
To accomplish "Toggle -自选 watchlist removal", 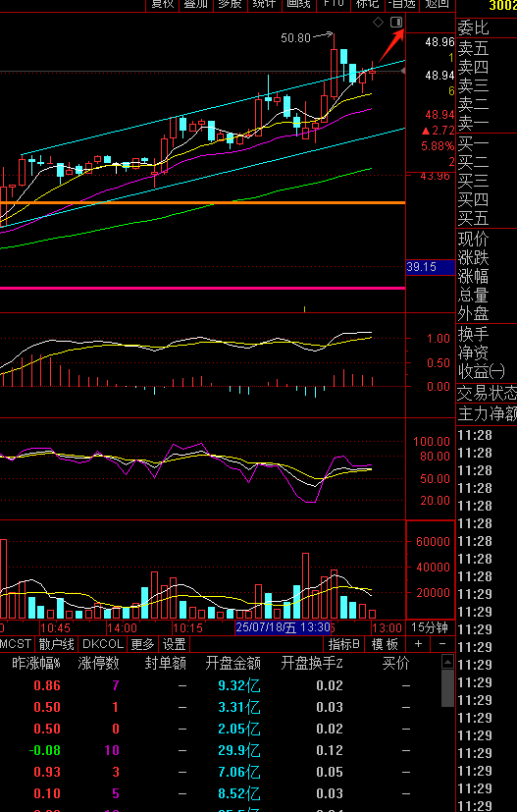I will coord(402,4).
